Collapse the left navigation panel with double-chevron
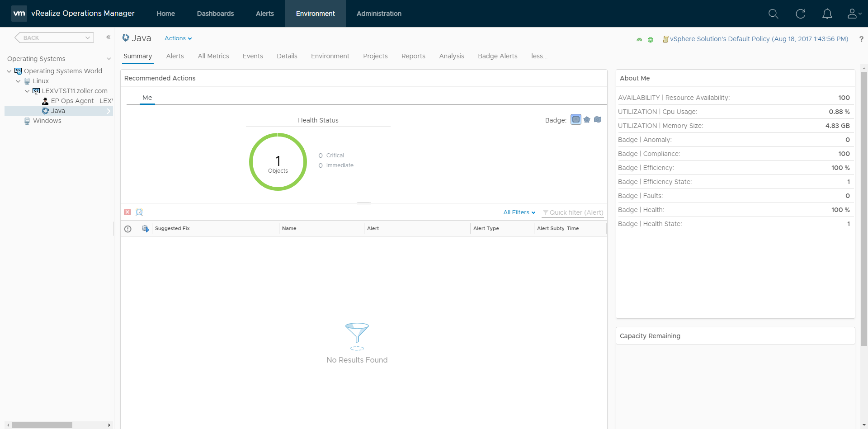Image resolution: width=868 pixels, height=429 pixels. pos(108,37)
